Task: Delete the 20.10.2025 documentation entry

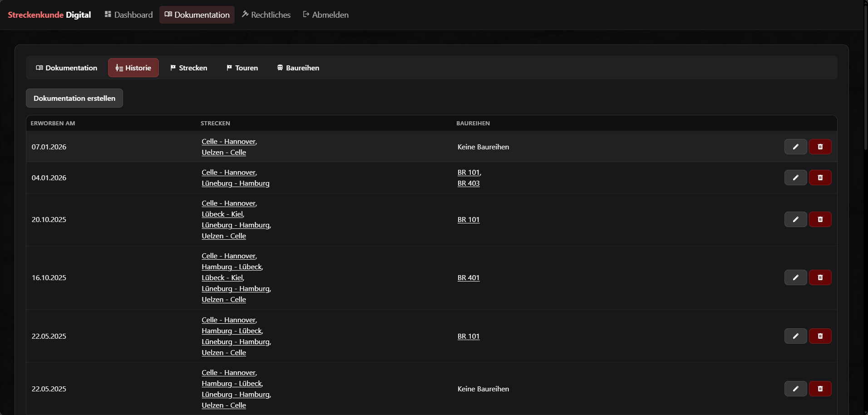Action: pos(820,219)
